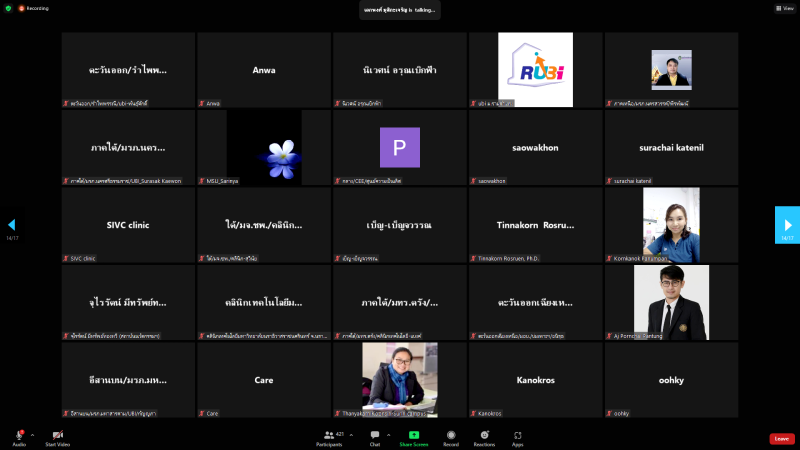Open the Participants panel

coord(328,435)
